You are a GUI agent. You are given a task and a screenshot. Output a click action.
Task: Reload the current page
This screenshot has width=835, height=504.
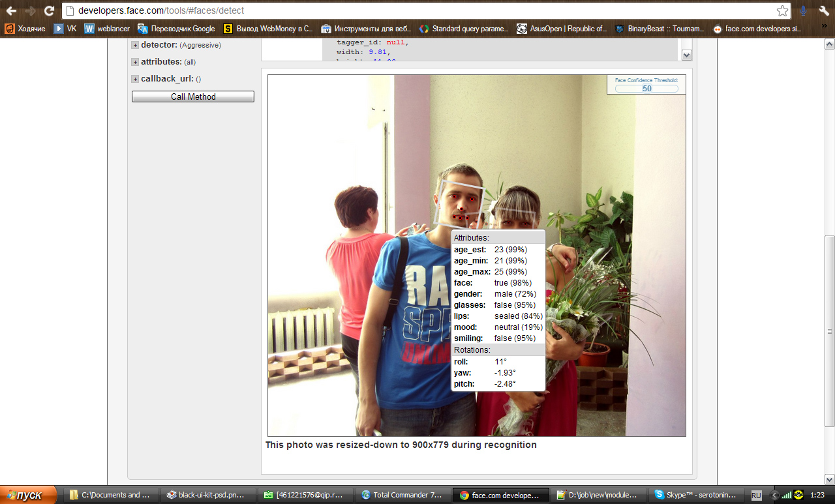pos(49,10)
